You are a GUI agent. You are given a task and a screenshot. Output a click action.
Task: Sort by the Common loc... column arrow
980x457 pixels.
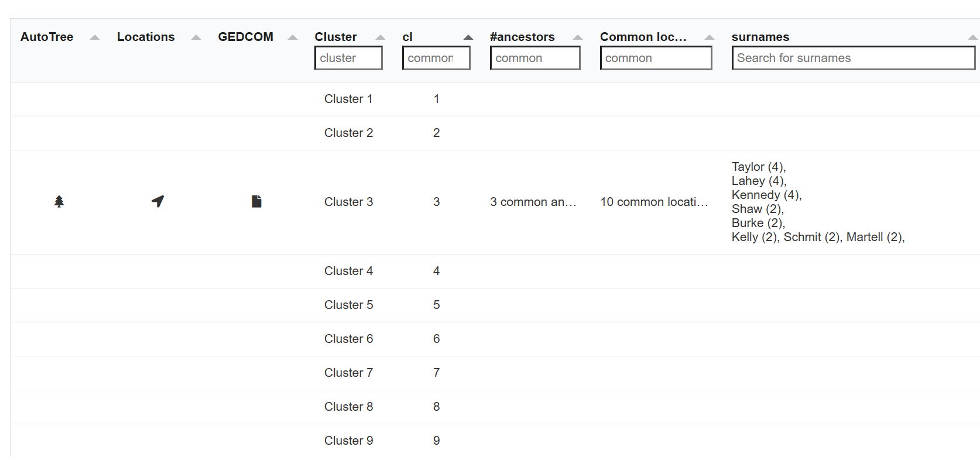710,37
